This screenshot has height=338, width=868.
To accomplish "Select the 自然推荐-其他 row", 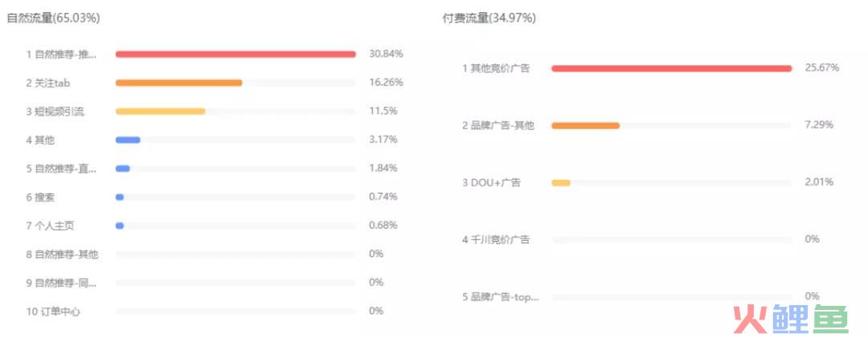I will [205, 255].
